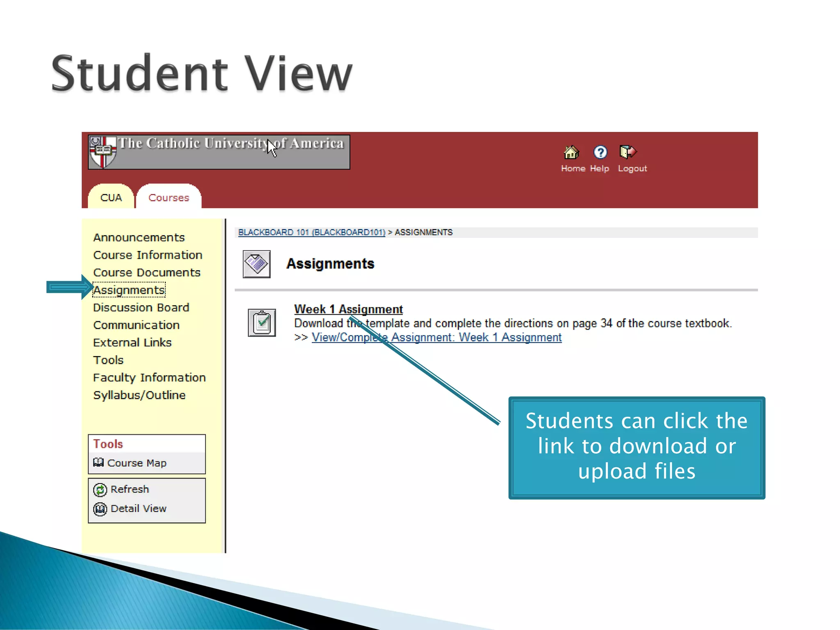
Task: Click the Detail View icon
Action: point(100,509)
